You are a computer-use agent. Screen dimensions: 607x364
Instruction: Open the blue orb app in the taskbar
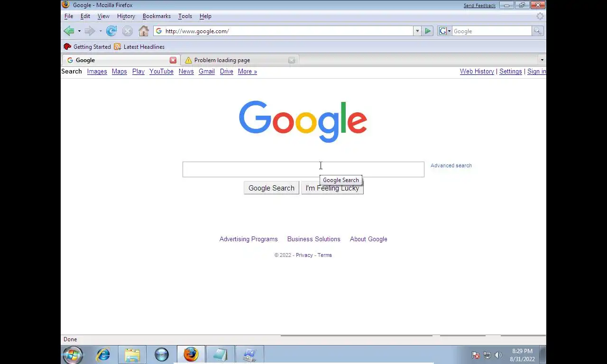(x=162, y=355)
